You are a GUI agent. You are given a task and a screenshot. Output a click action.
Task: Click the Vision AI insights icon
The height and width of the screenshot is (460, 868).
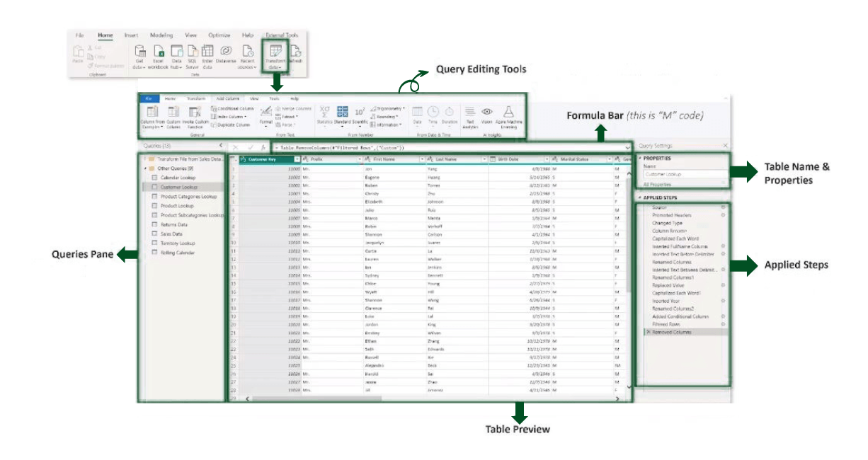click(x=487, y=111)
